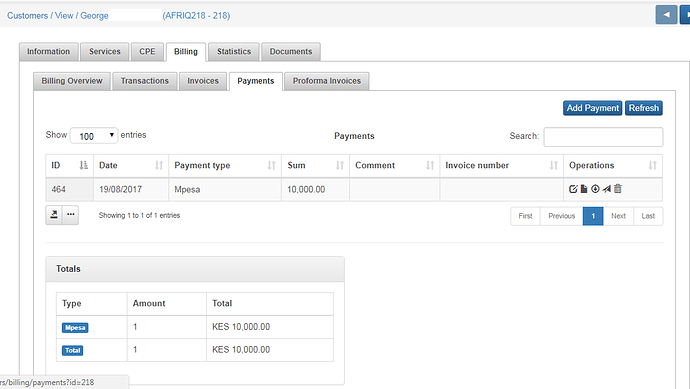This screenshot has height=389, width=690.
Task: Open the Show entries dropdown set to 100
Action: pos(94,136)
